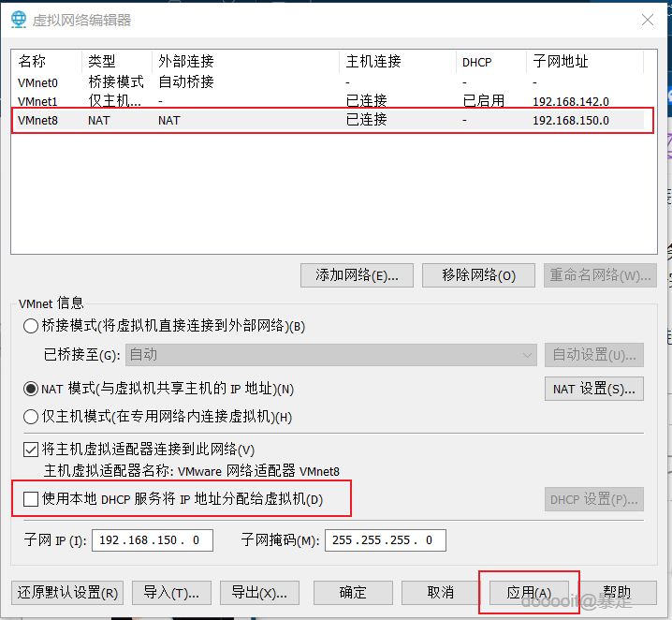This screenshot has width=672, height=620.
Task: Click the 名称 column header
Action: tap(47, 61)
